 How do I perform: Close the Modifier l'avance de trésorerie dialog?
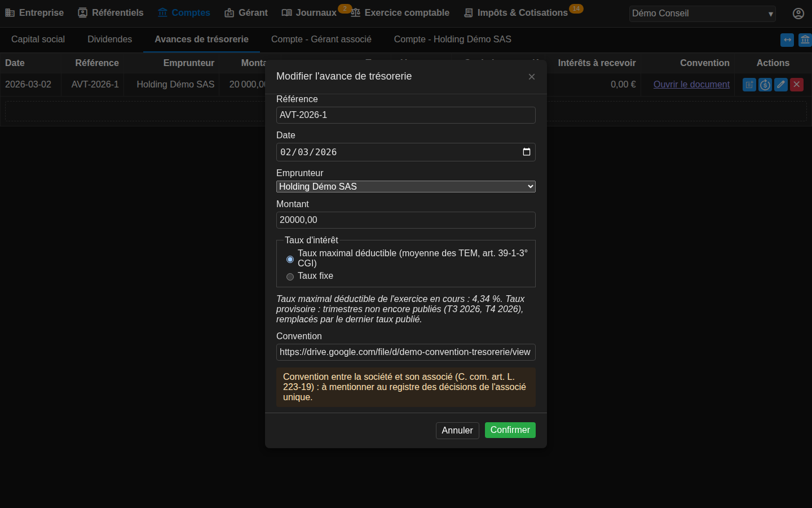tap(532, 77)
